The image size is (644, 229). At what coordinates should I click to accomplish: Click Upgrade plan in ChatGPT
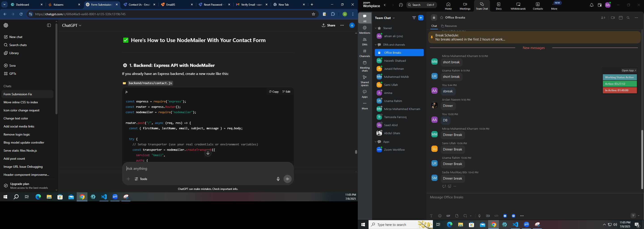click(x=27, y=185)
